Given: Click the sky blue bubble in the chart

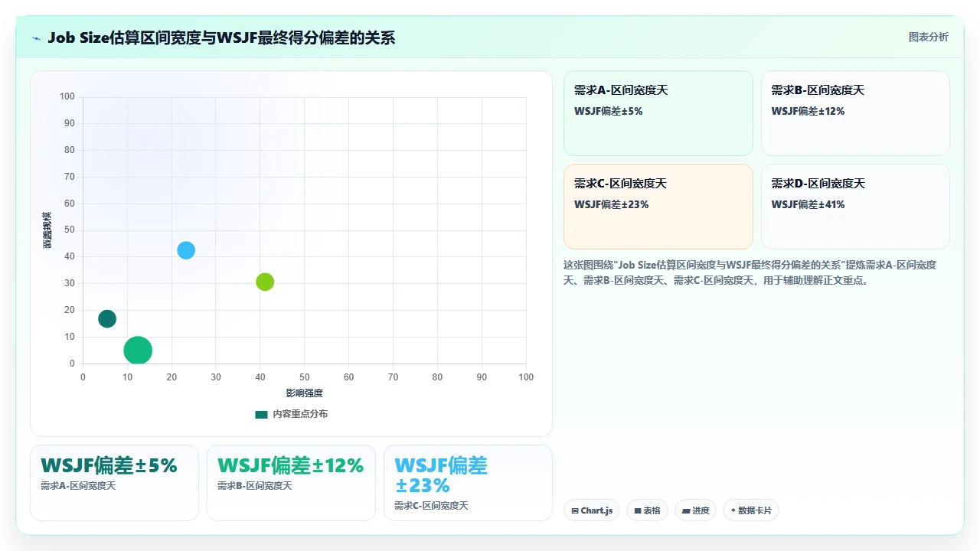Looking at the screenshot, I should point(186,250).
